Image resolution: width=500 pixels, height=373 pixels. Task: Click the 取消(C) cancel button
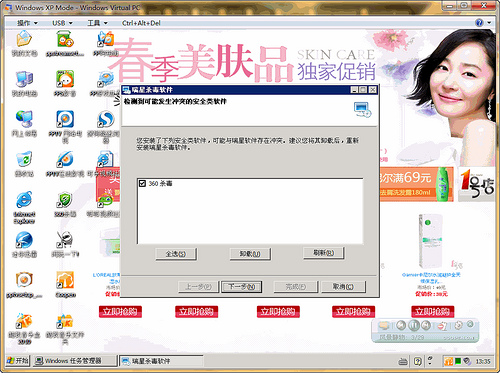[344, 287]
